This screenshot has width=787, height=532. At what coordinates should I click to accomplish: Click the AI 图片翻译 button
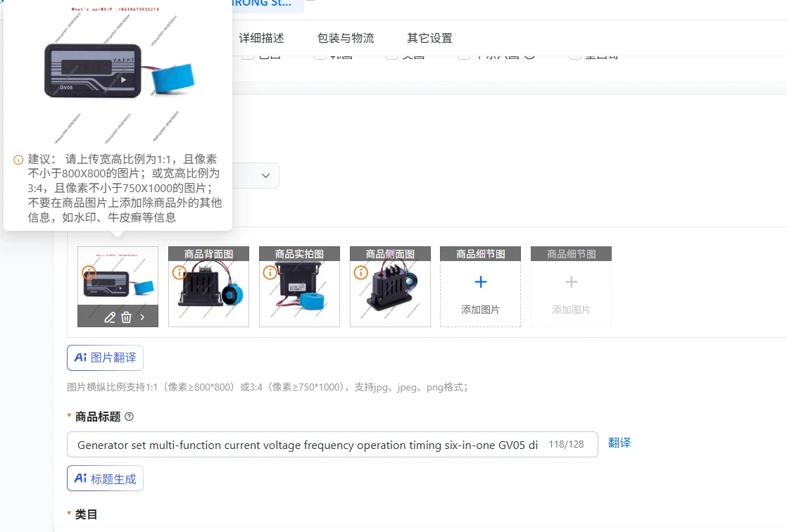pos(105,358)
